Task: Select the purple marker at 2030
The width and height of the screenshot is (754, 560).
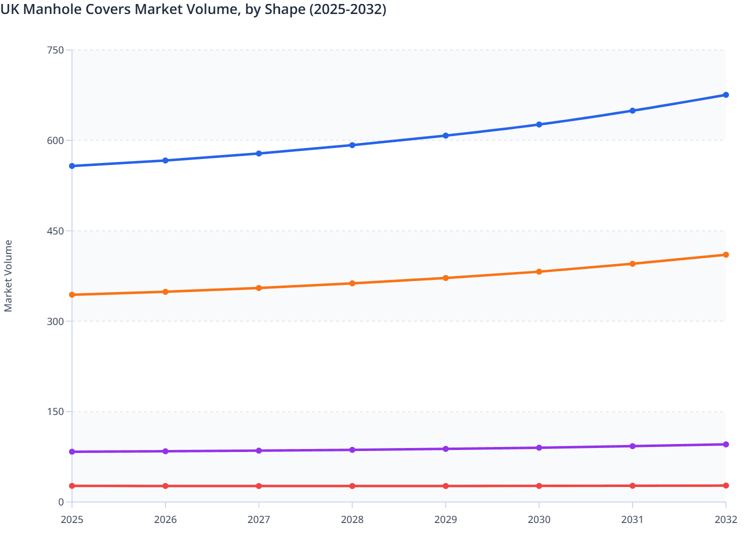Action: point(539,448)
